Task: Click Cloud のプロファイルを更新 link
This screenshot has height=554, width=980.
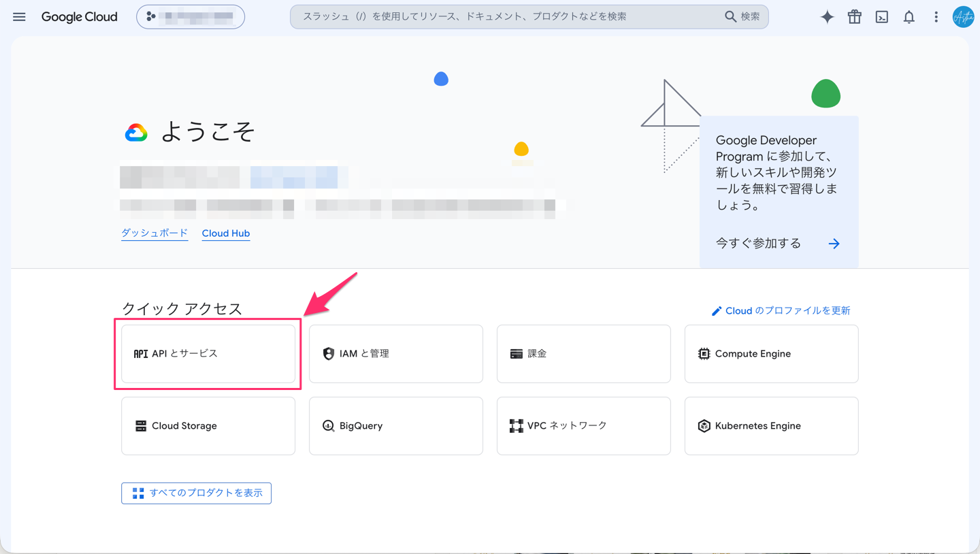Action: pyautogui.click(x=787, y=311)
